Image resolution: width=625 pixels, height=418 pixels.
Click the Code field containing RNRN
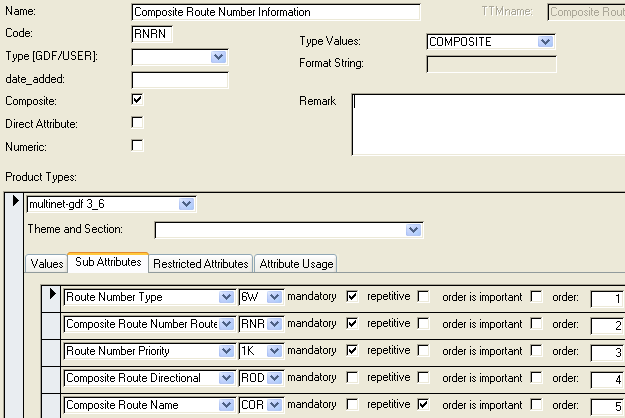[x=152, y=34]
